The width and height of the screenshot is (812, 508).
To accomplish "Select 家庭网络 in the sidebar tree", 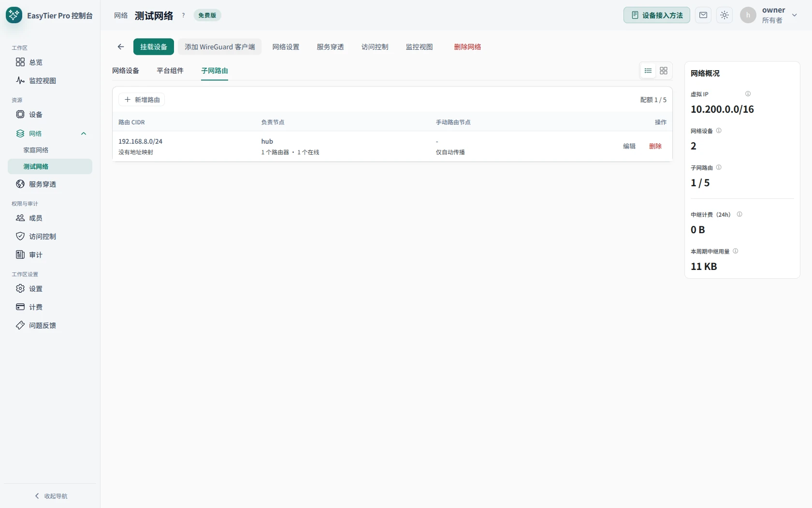I will [x=50, y=150].
